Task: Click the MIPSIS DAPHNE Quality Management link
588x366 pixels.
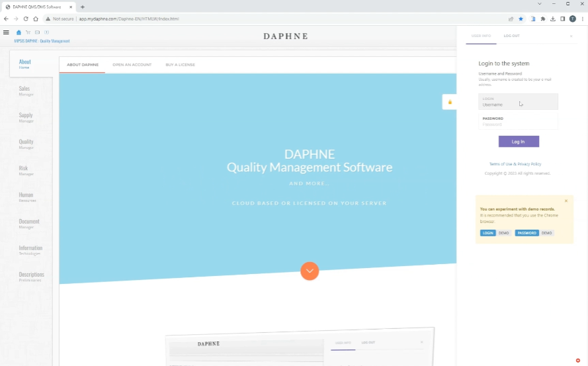Action: (x=42, y=41)
